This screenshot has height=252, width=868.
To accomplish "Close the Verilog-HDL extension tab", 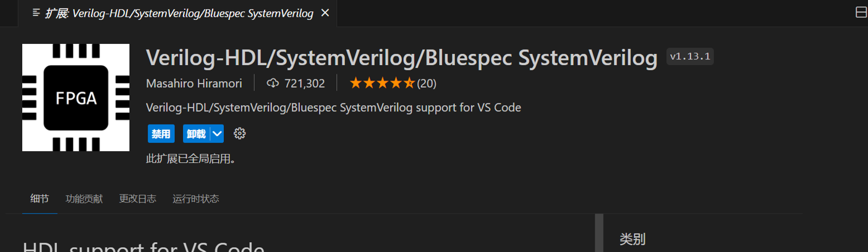I will click(x=325, y=13).
